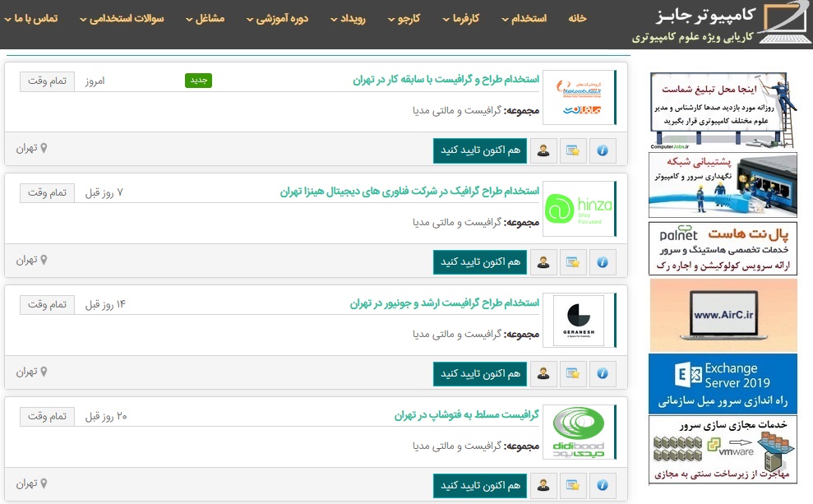Click هم اکنون تایید کنید in Geranesh job card

[480, 374]
